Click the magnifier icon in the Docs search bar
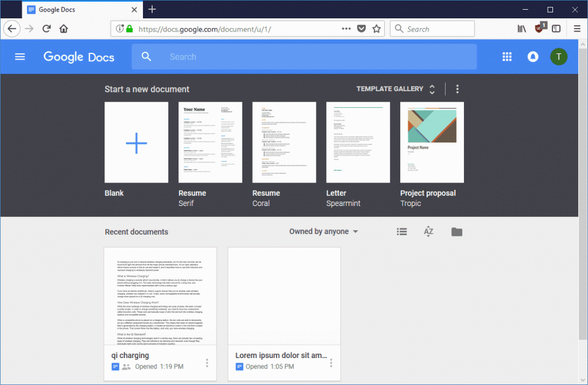Viewport: 588px width, 385px height. click(146, 57)
